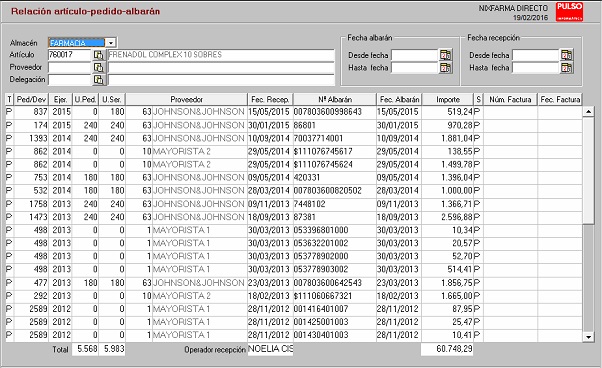602x368 pixels.
Task: Click the U.Ser. column header
Action: coord(112,99)
